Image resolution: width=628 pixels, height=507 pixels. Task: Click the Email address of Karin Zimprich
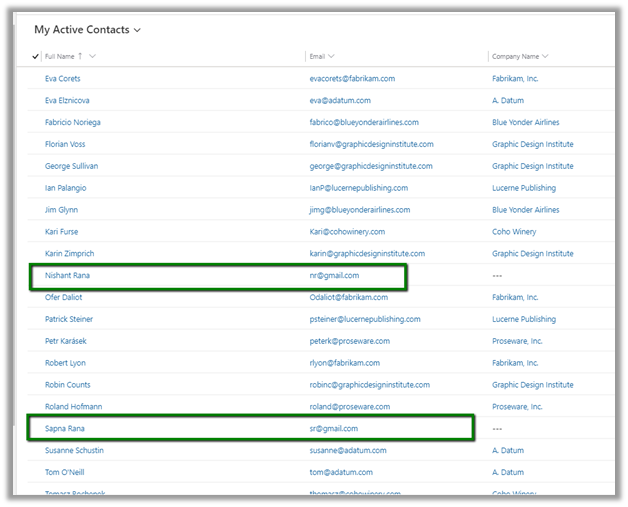pyautogui.click(x=367, y=254)
